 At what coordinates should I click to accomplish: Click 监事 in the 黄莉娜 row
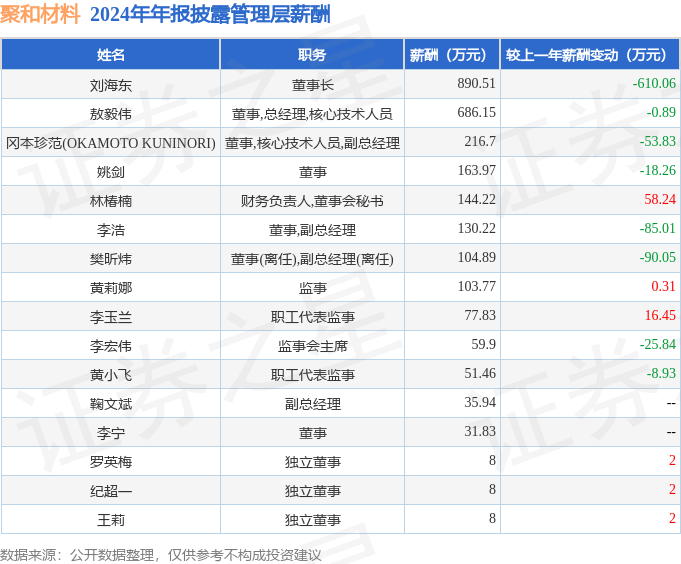point(312,288)
